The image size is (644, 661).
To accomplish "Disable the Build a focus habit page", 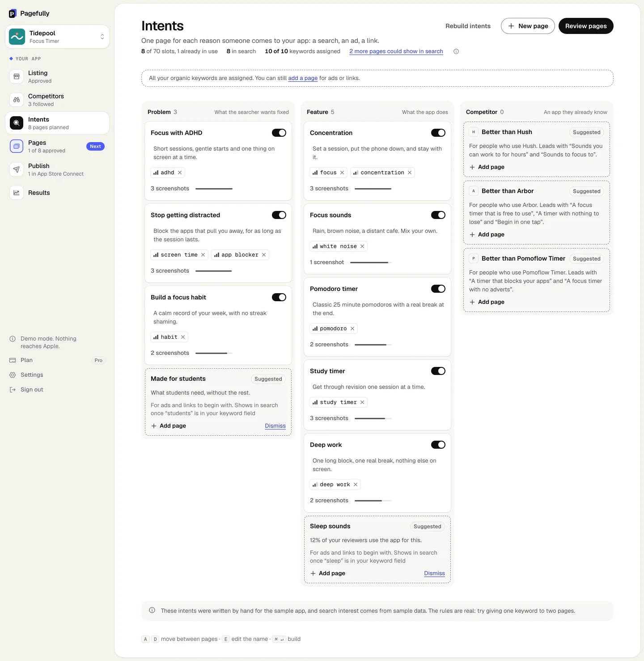I will coord(279,297).
